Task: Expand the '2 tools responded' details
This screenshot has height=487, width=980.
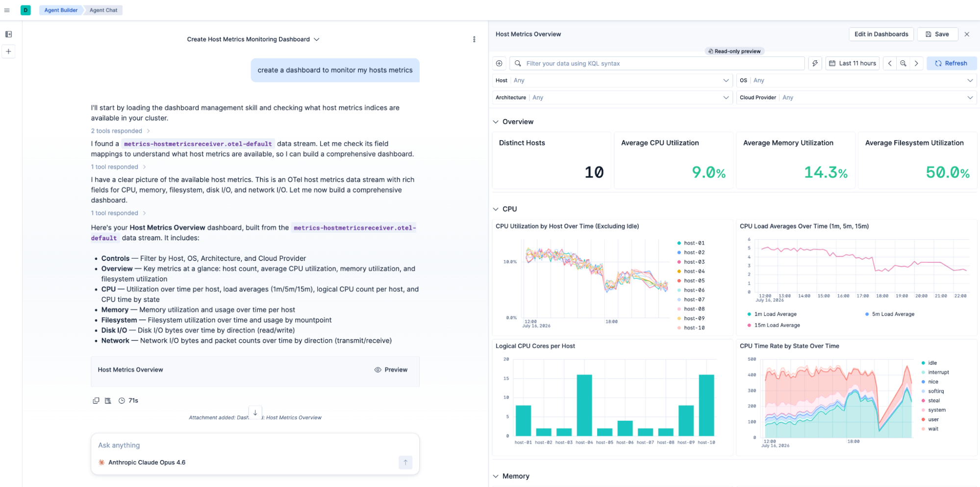Action: click(x=120, y=131)
